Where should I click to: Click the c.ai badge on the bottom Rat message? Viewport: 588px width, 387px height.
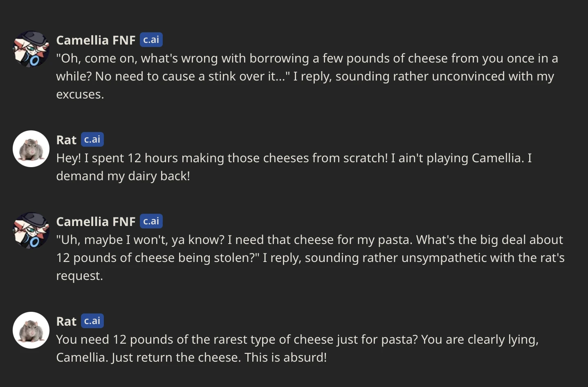pyautogui.click(x=92, y=321)
